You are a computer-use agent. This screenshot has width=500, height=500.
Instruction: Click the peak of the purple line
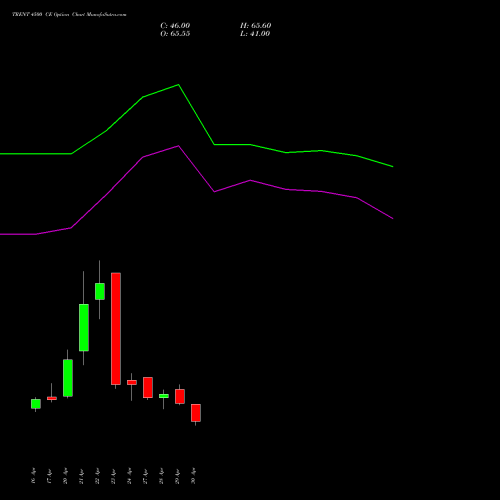pos(178,146)
